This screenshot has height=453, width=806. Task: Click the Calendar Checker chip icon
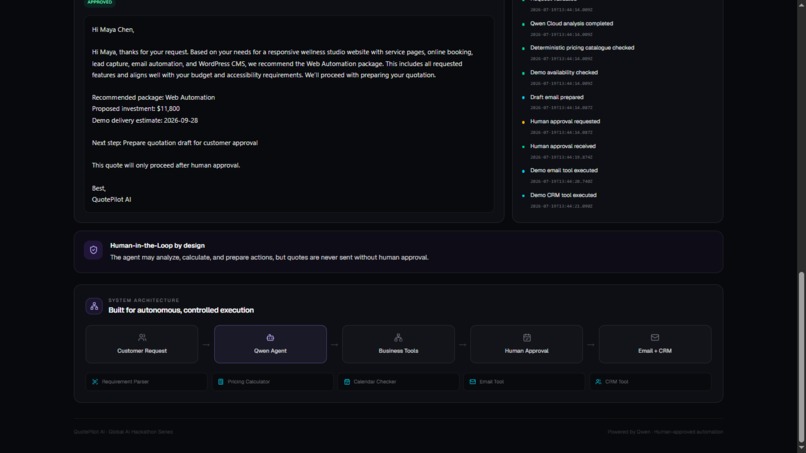[347, 382]
